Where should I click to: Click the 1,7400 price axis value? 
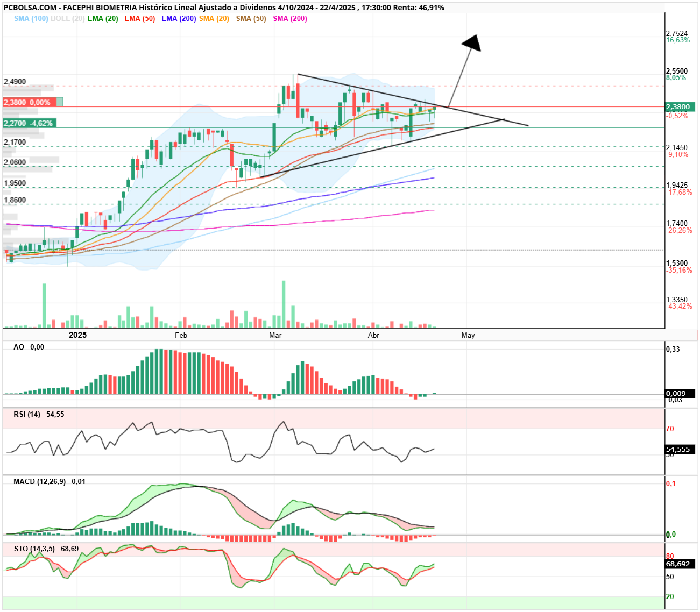677,223
